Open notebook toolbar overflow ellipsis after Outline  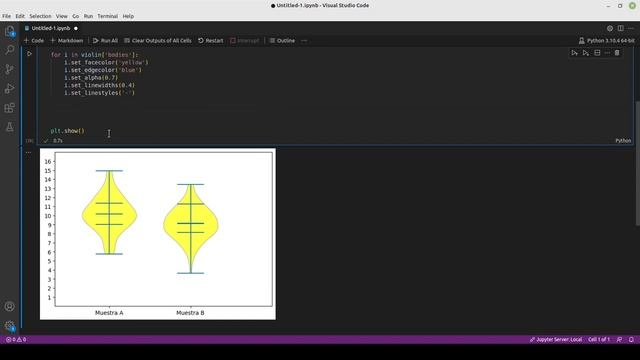coord(304,40)
